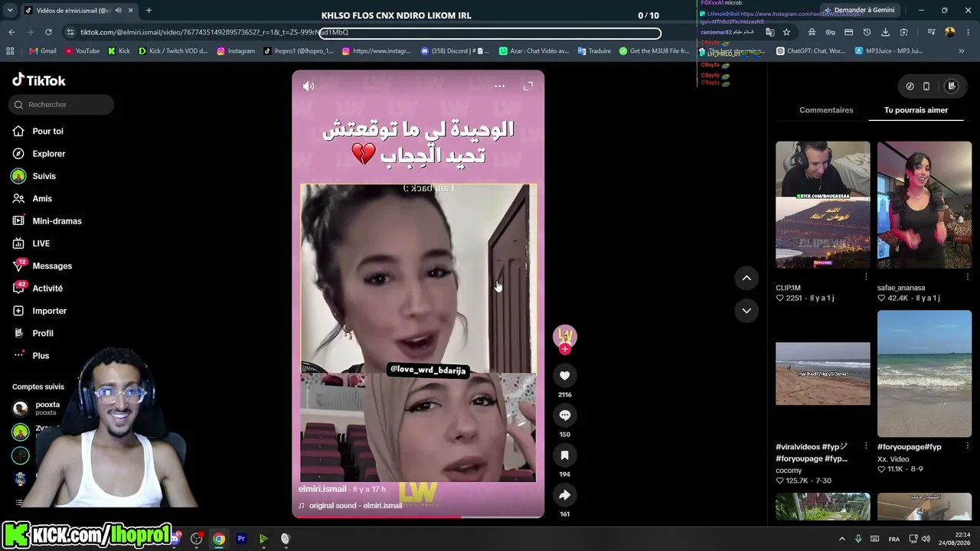Open the profile avatar in TikTok header
This screenshot has height=551, width=980.
tap(952, 86)
